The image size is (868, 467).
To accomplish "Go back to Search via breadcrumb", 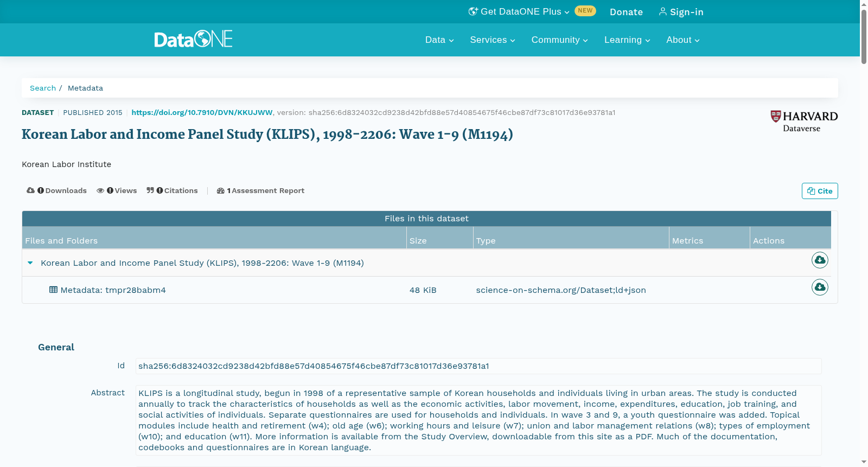I will click(43, 88).
